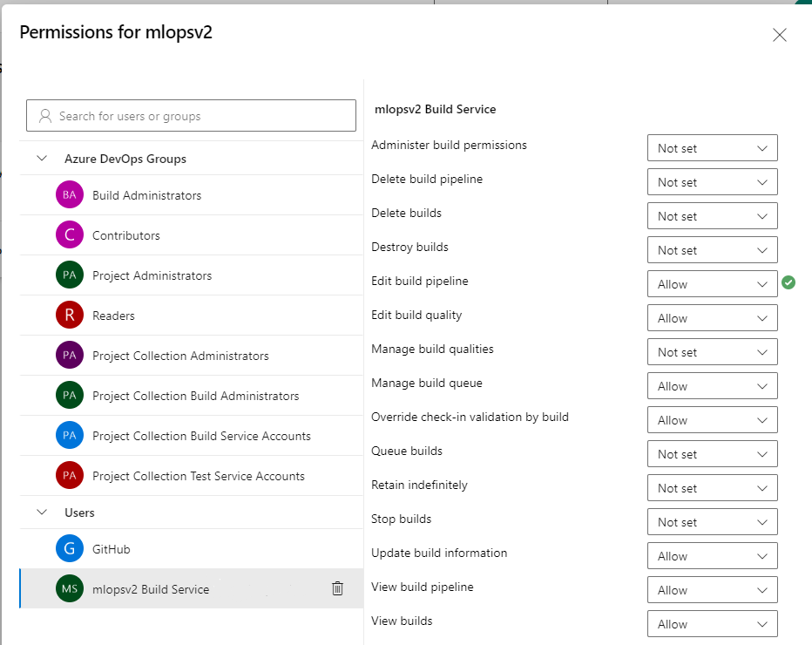This screenshot has height=645, width=812.
Task: Open the Queue builds permission dropdown
Action: 712,454
